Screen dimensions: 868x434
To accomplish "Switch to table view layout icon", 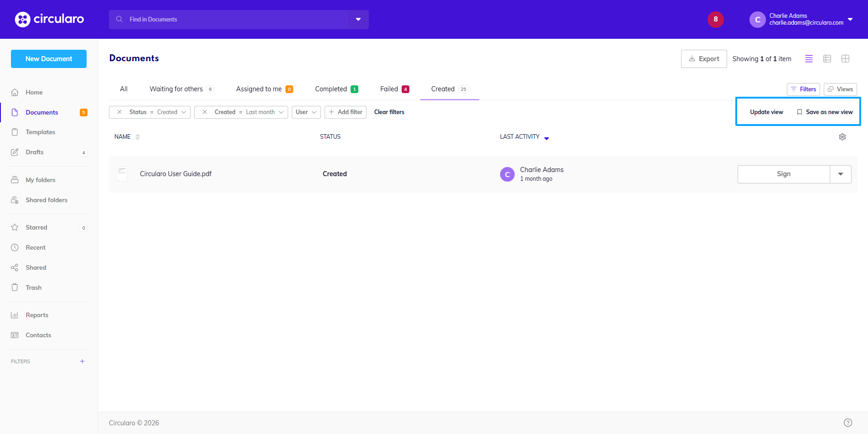I will pyautogui.click(x=827, y=59).
